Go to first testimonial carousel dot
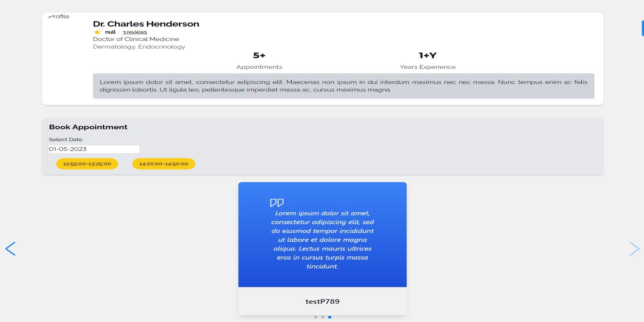Viewport: 644px width, 322px height. [x=316, y=317]
